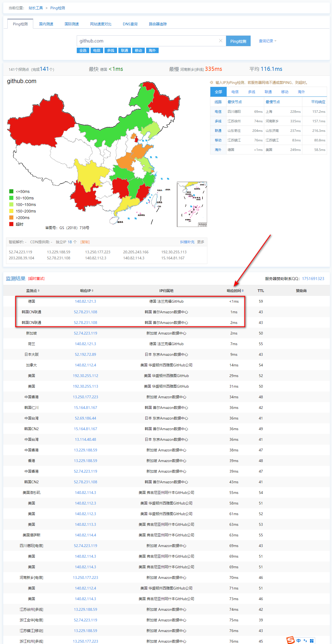Screen dimensions: 332x644
Task: Open the input method toolbox grid icon
Action: point(312,641)
